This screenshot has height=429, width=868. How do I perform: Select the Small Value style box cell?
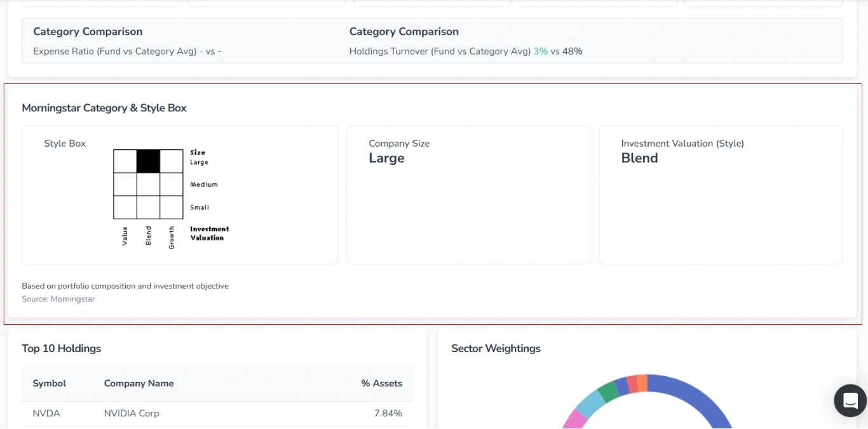tap(125, 207)
